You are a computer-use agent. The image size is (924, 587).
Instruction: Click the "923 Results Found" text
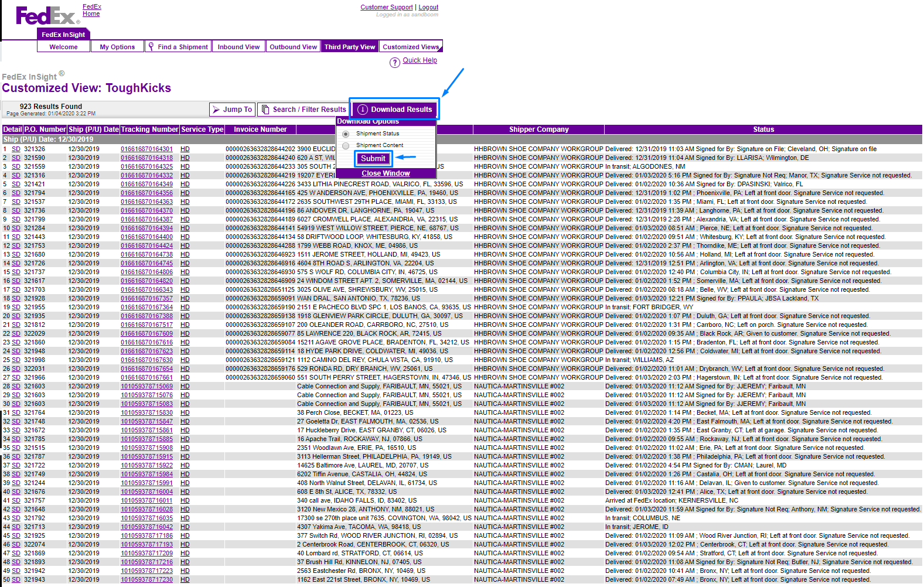tap(51, 107)
